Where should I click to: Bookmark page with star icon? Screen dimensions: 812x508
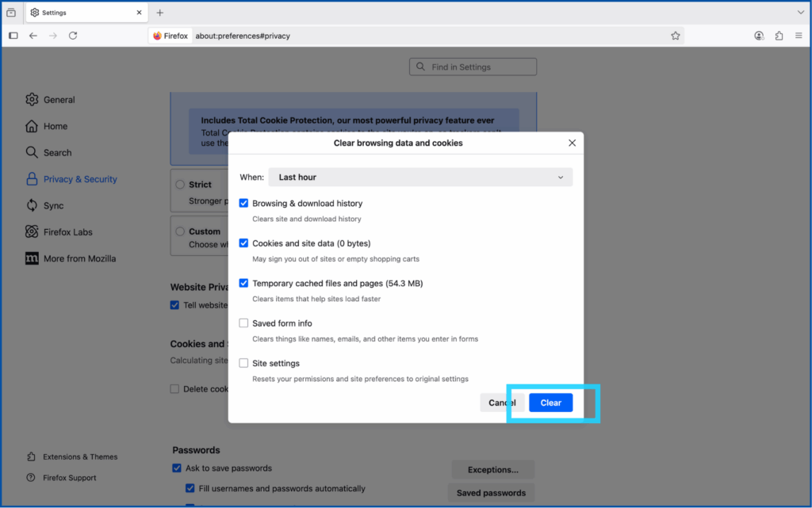coord(675,36)
